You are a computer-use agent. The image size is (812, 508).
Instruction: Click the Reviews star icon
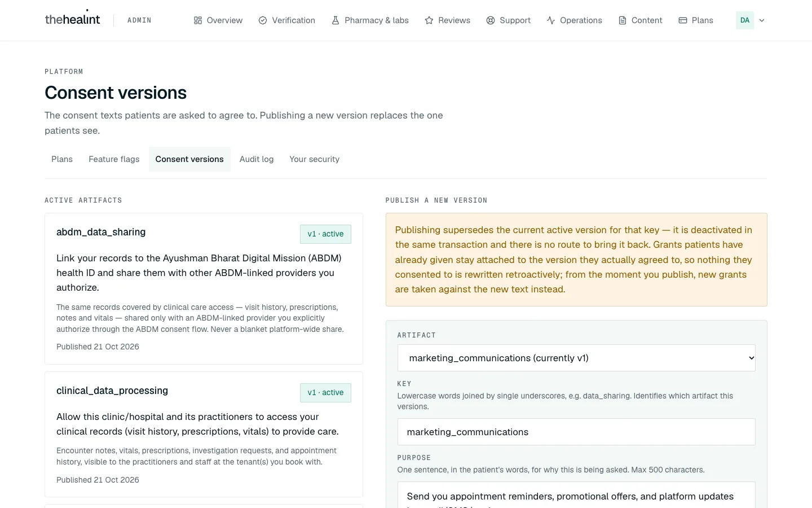[429, 20]
